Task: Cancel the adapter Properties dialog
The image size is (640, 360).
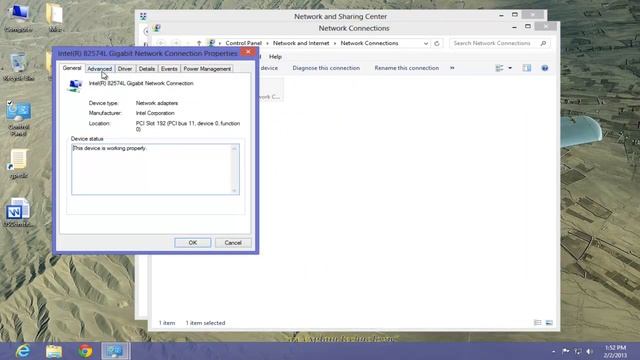Action: coord(233,242)
